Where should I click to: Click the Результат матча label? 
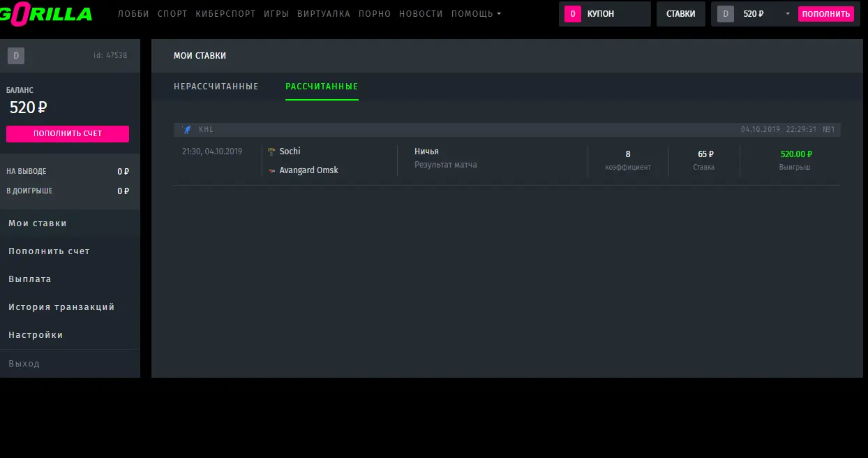point(446,165)
